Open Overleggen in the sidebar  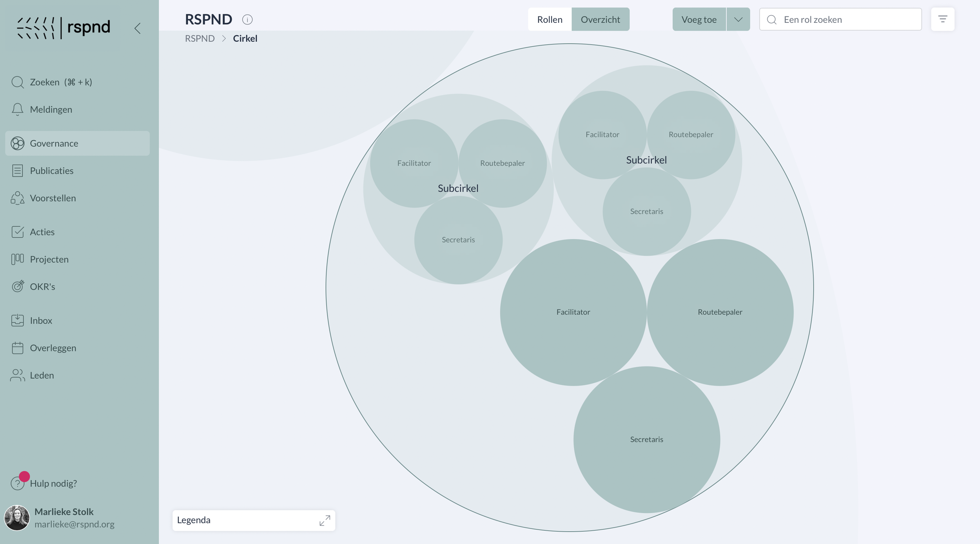coord(53,348)
